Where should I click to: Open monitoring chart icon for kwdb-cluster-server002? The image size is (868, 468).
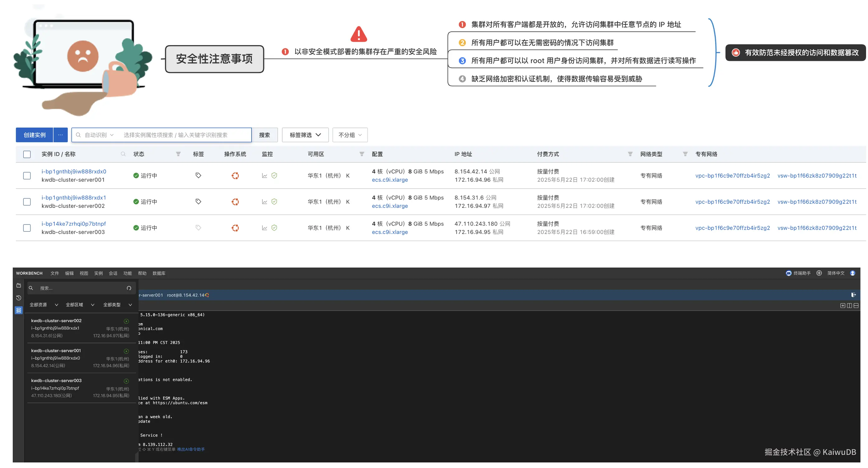point(265,202)
